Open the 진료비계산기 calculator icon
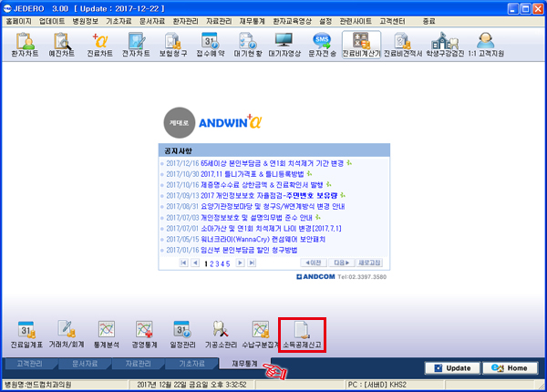The width and height of the screenshot is (547, 392). point(361,45)
